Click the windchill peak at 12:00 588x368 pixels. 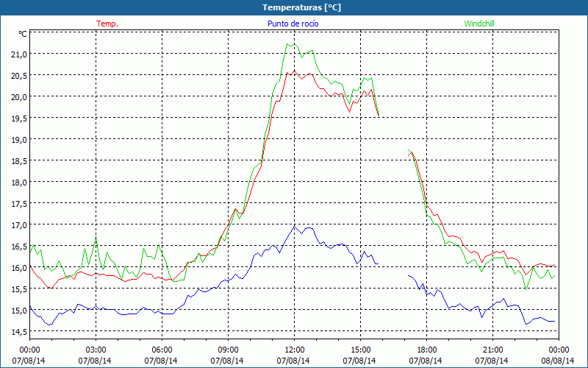coord(295,44)
